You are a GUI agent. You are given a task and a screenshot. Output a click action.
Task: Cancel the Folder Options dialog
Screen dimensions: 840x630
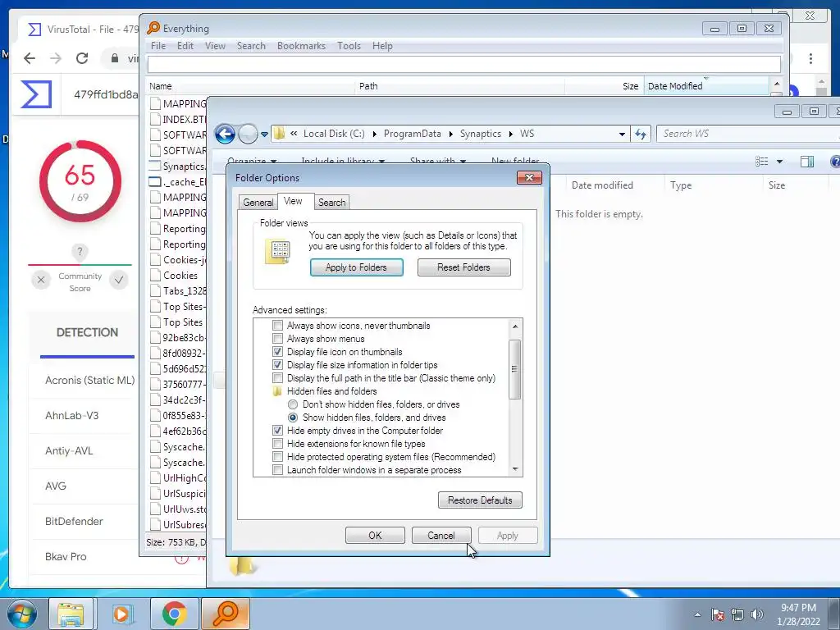pos(441,536)
